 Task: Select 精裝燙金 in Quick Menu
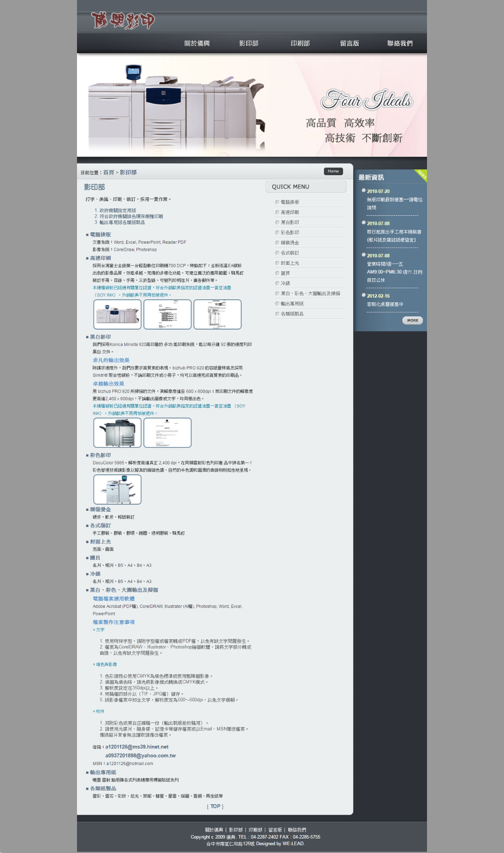(290, 242)
